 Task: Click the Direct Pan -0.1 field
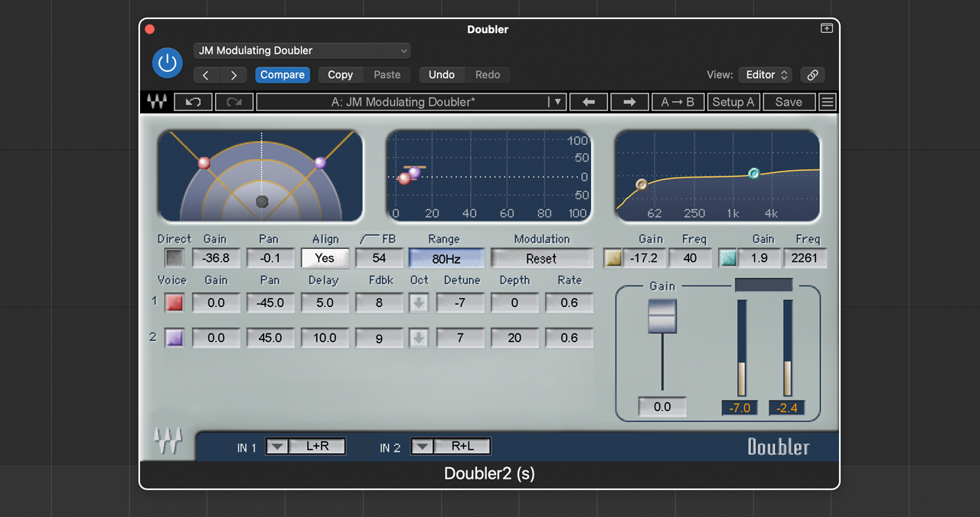270,258
